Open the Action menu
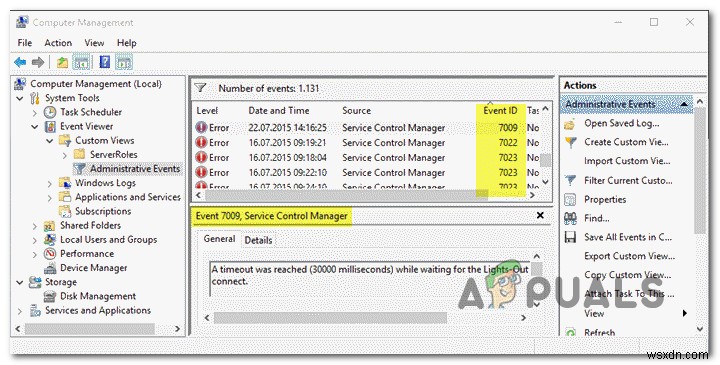 click(58, 43)
